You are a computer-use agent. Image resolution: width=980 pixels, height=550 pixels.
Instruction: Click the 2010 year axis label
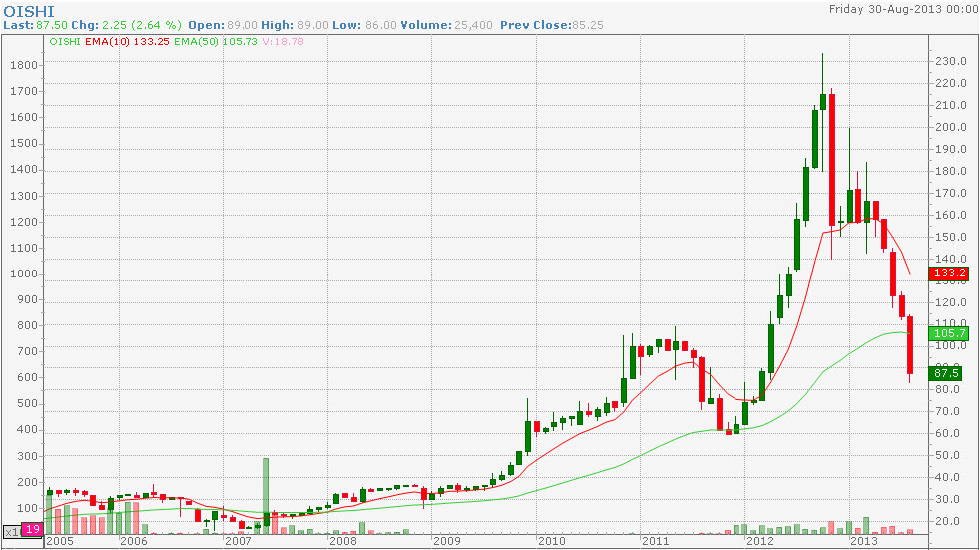pyautogui.click(x=551, y=541)
